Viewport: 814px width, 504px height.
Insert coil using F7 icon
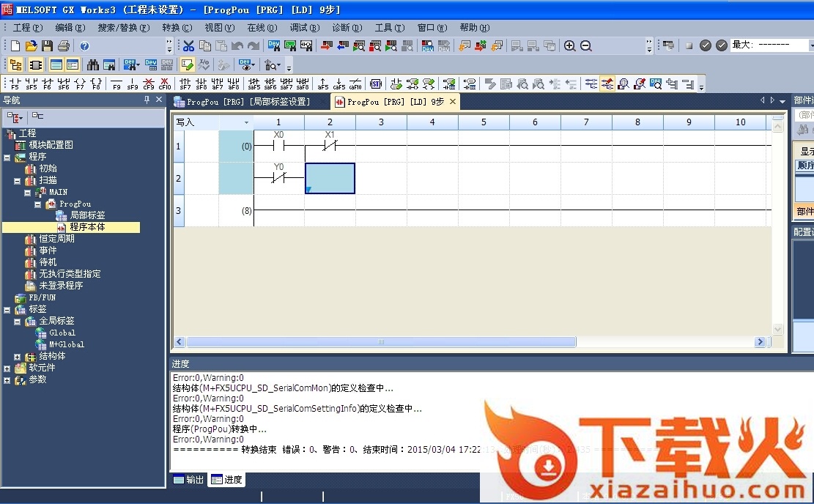[x=80, y=84]
